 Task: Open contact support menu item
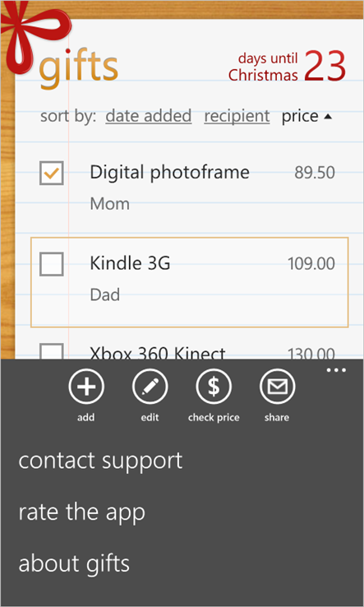click(100, 461)
